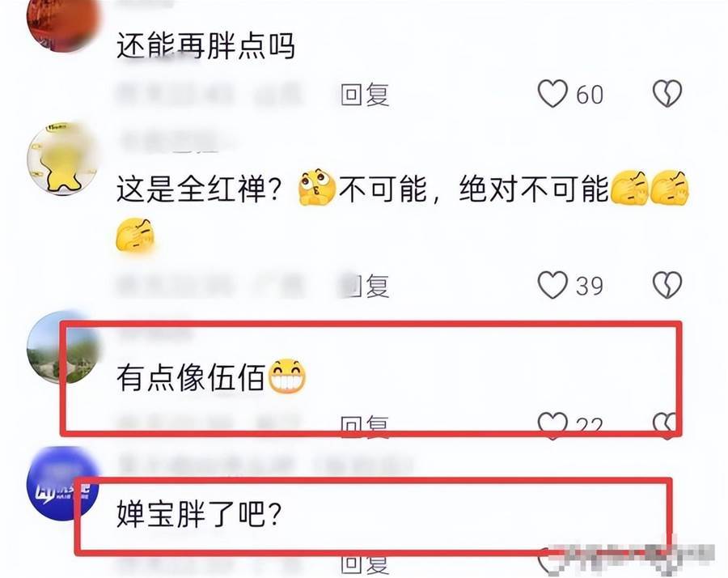Like the comment with 60 likes
The height and width of the screenshot is (578, 728).
tap(552, 93)
